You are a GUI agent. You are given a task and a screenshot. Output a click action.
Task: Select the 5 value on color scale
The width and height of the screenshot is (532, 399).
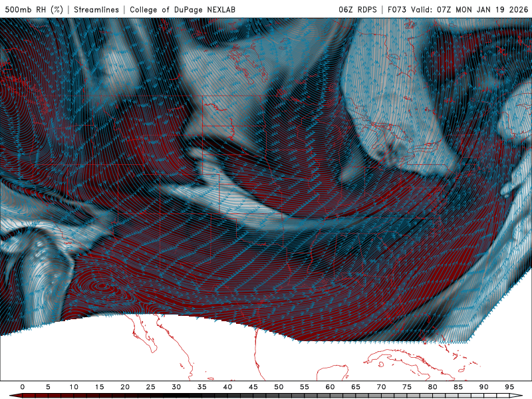[48, 387]
